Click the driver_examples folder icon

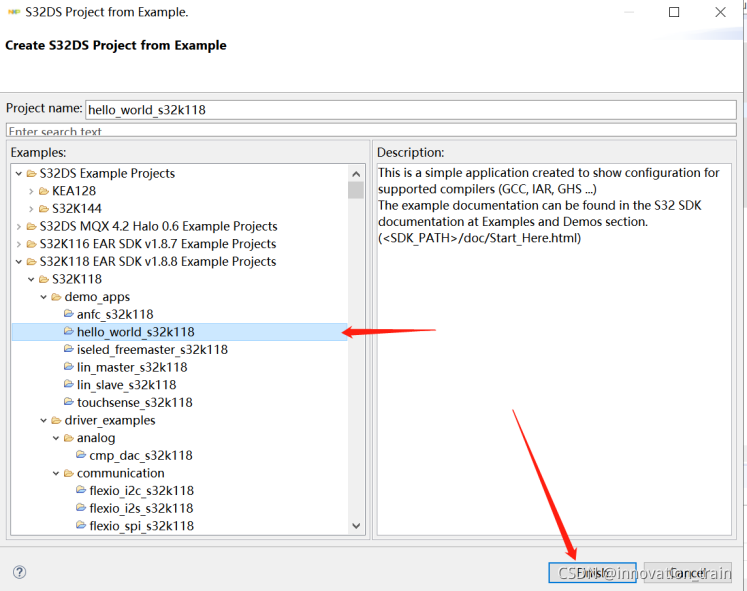click(56, 421)
